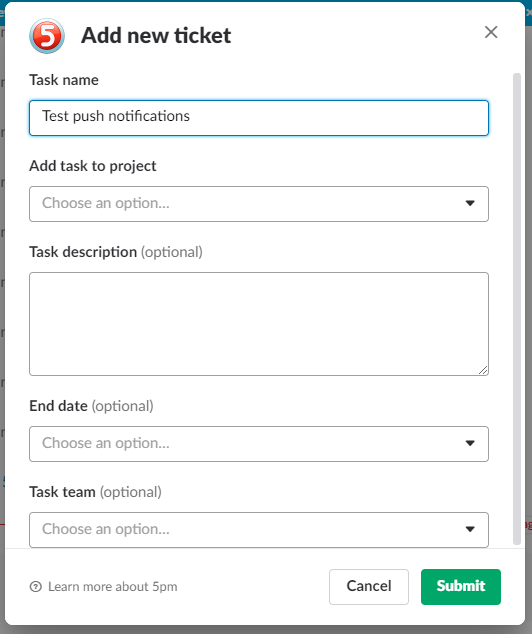
Task: Open Learn more about 5pm link
Action: coord(113,586)
